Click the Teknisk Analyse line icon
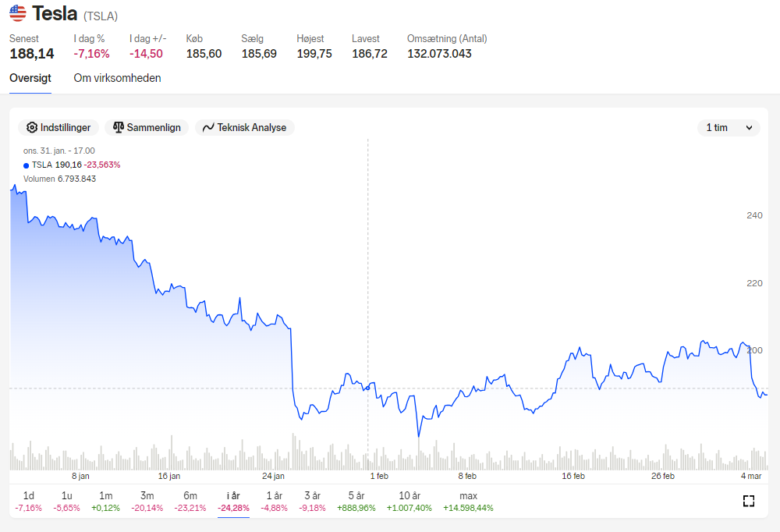This screenshot has width=780, height=532. point(208,127)
